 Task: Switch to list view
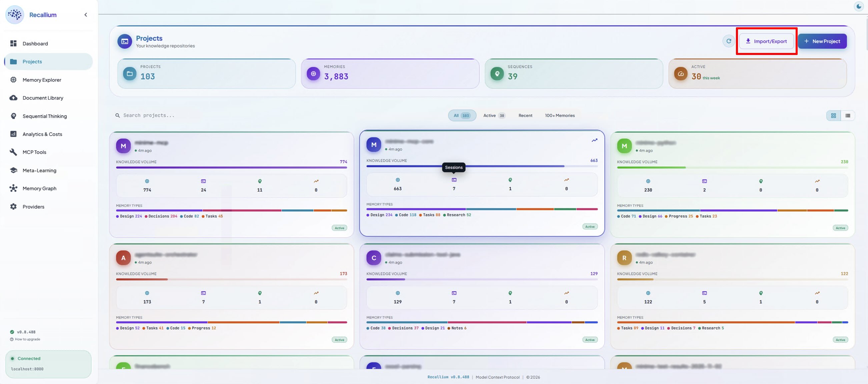[x=848, y=116]
